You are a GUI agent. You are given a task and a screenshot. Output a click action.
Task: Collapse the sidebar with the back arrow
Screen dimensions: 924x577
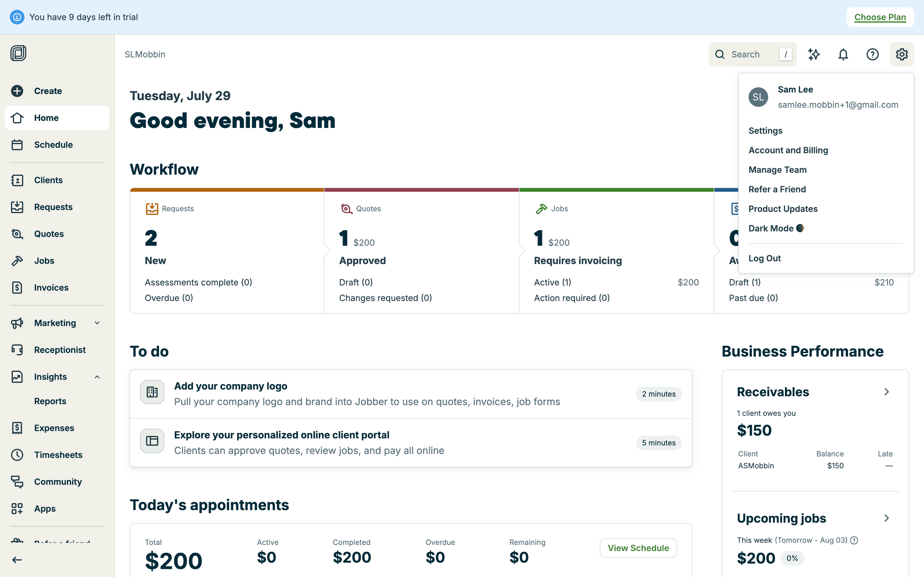pos(17,559)
